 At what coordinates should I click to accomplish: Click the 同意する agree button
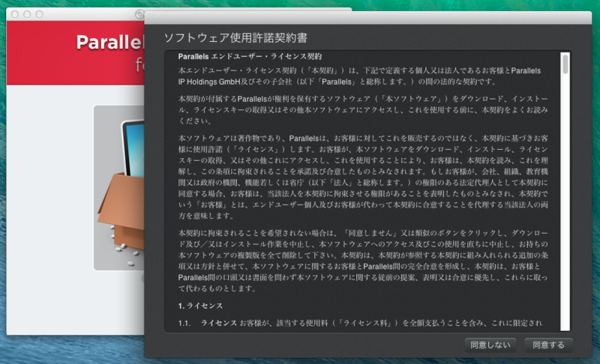pos(548,345)
